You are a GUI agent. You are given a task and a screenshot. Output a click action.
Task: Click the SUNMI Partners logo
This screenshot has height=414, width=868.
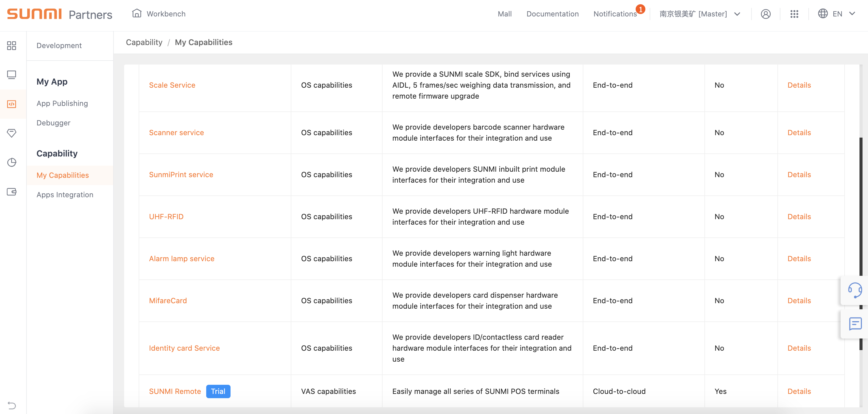pyautogui.click(x=60, y=14)
